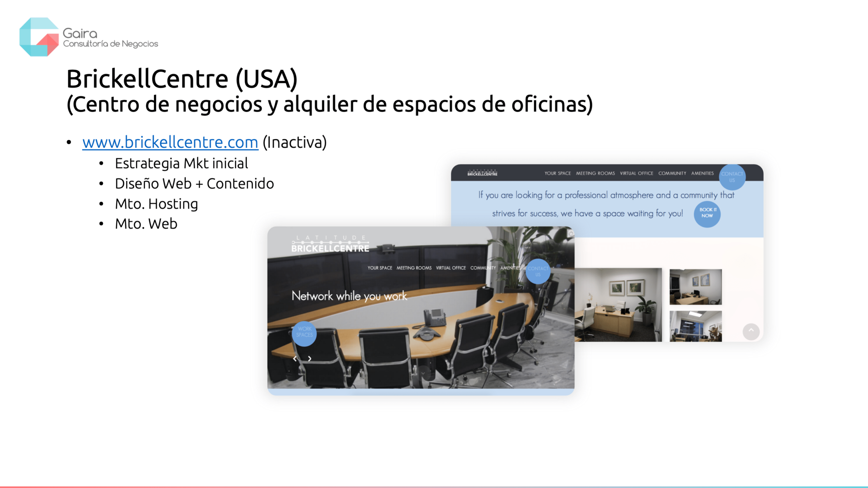Click CONTACT US circle in the top-right screenshot
Screen dimensions: 868x488
click(732, 177)
